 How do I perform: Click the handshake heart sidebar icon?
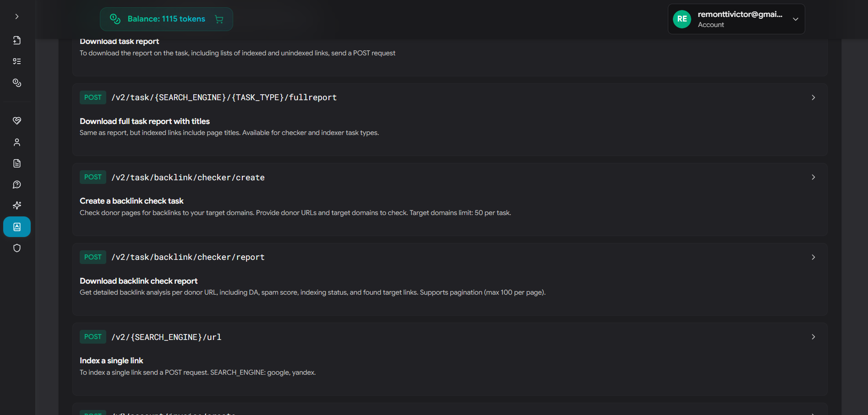click(x=17, y=121)
